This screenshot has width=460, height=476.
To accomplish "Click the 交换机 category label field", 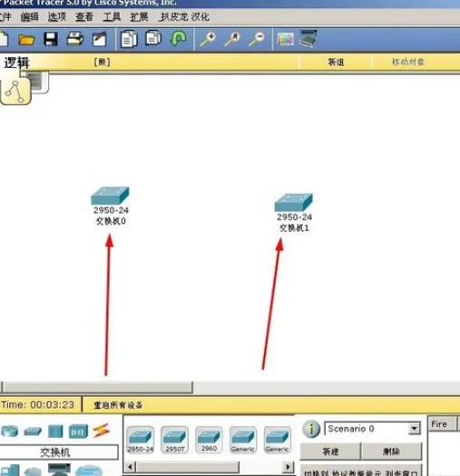I will (58, 452).
